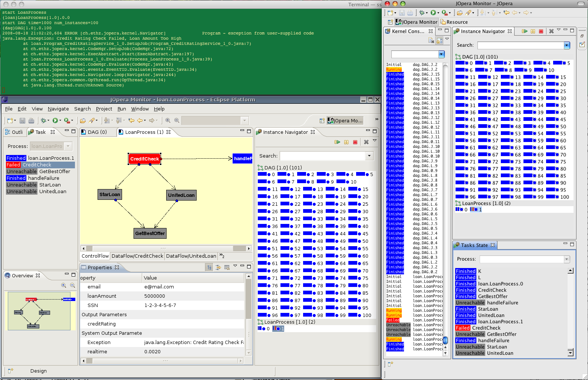Open Process dropdown in Tasks State panel
Image resolution: width=588 pixels, height=380 pixels.
coord(567,259)
